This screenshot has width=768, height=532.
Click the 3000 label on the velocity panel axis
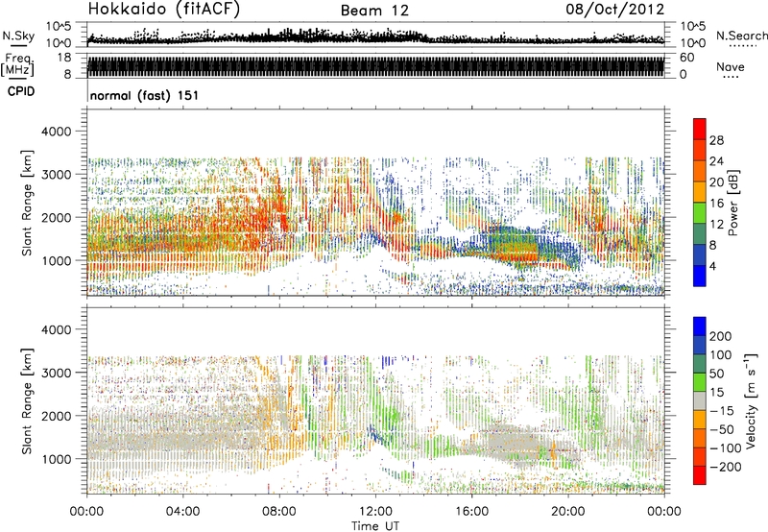point(56,373)
